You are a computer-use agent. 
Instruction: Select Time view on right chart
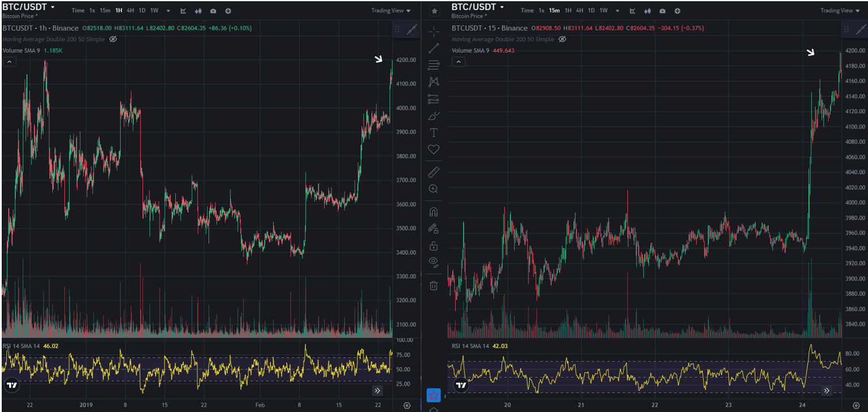coord(527,11)
